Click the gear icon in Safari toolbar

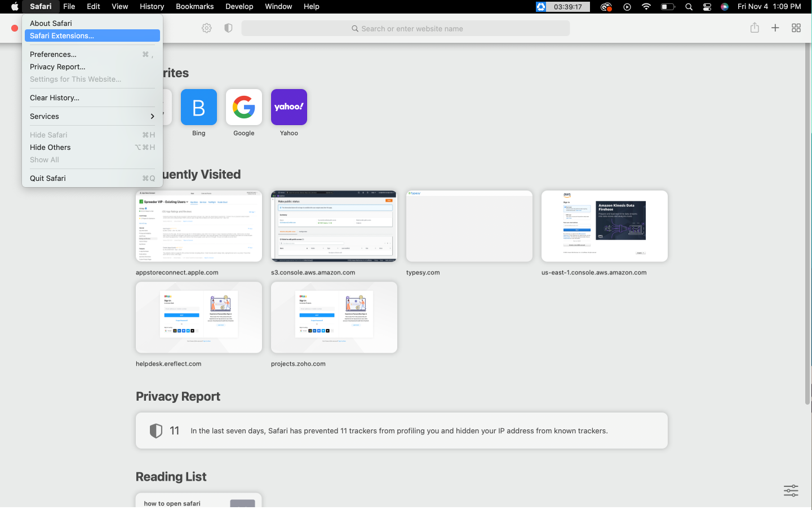[207, 28]
